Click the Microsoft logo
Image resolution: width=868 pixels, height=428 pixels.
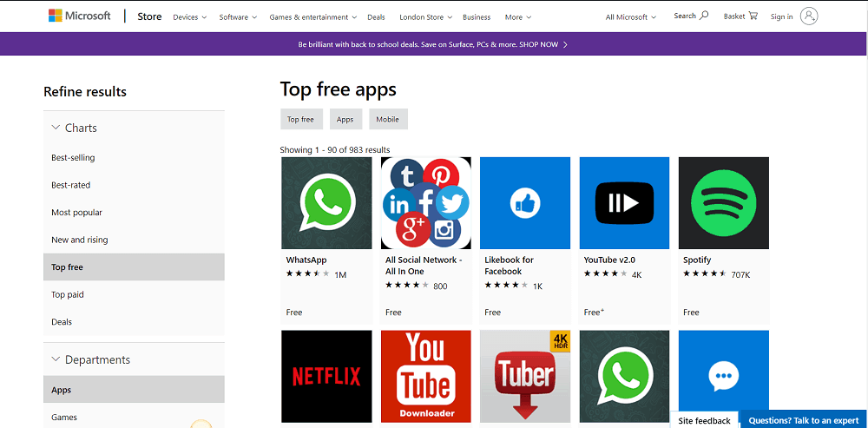(80, 16)
